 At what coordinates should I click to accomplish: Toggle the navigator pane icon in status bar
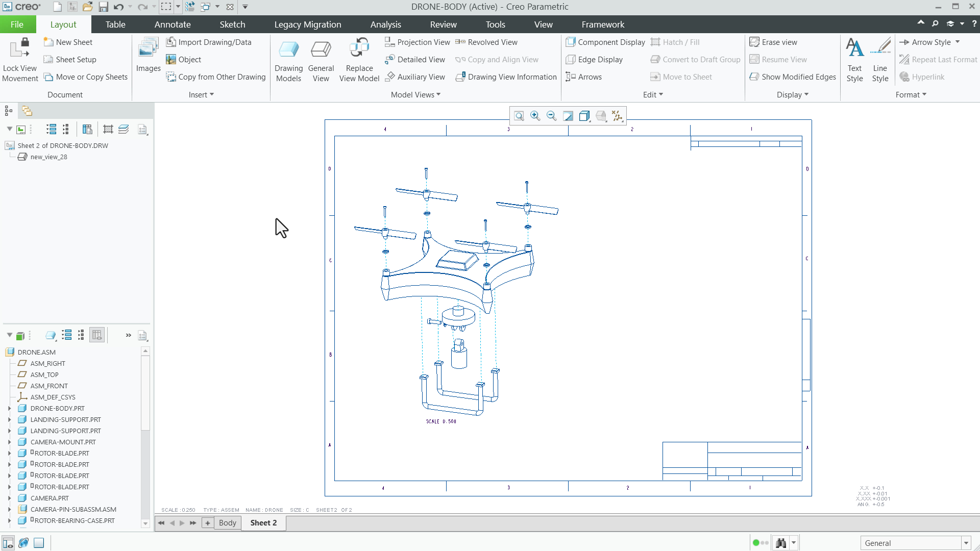tap(8, 543)
